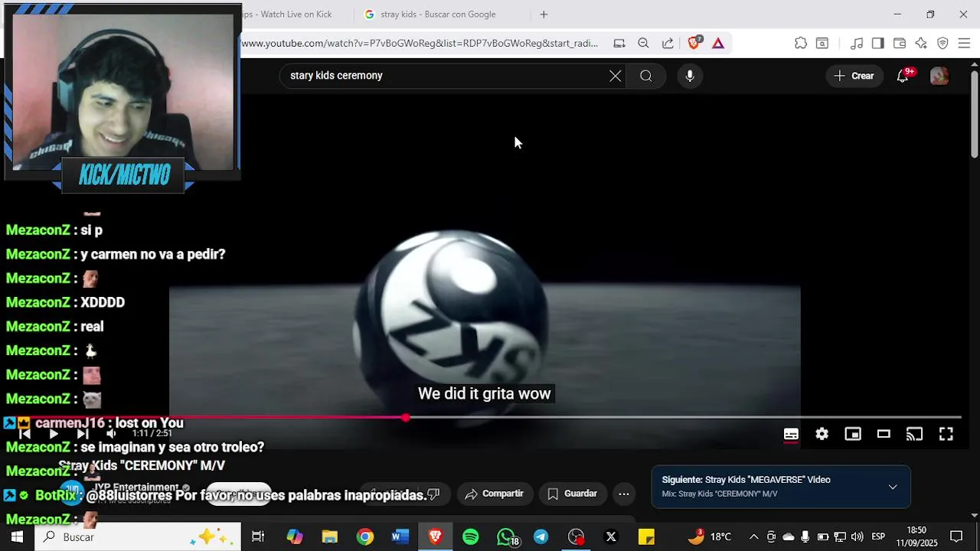Open Spotify from the taskbar

[x=471, y=536]
